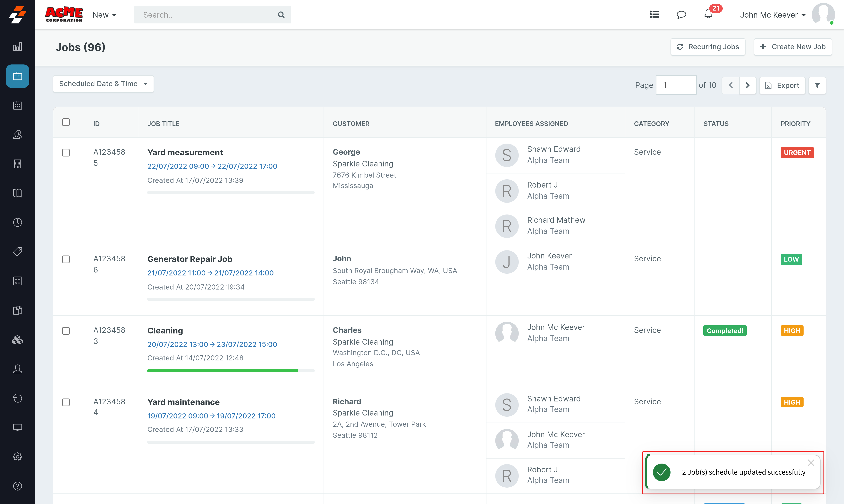Open the settings gear in sidebar
844x504 pixels.
point(17,457)
